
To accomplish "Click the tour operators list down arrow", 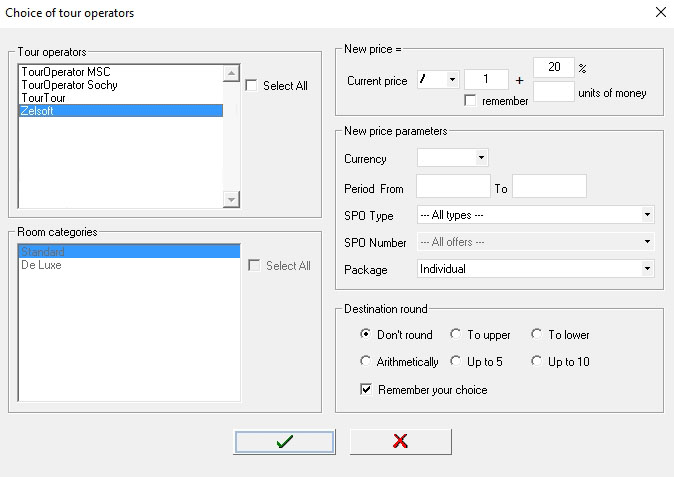I will pos(231,199).
